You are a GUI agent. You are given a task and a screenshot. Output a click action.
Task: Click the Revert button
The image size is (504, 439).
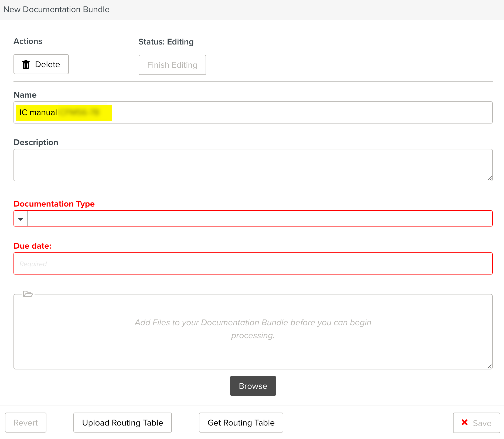[x=26, y=423]
